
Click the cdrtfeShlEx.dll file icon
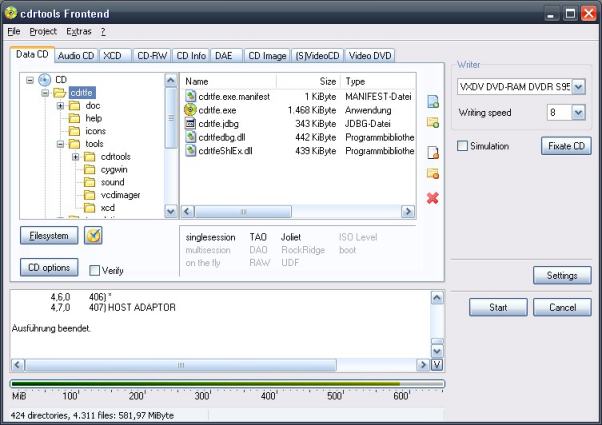[190, 150]
